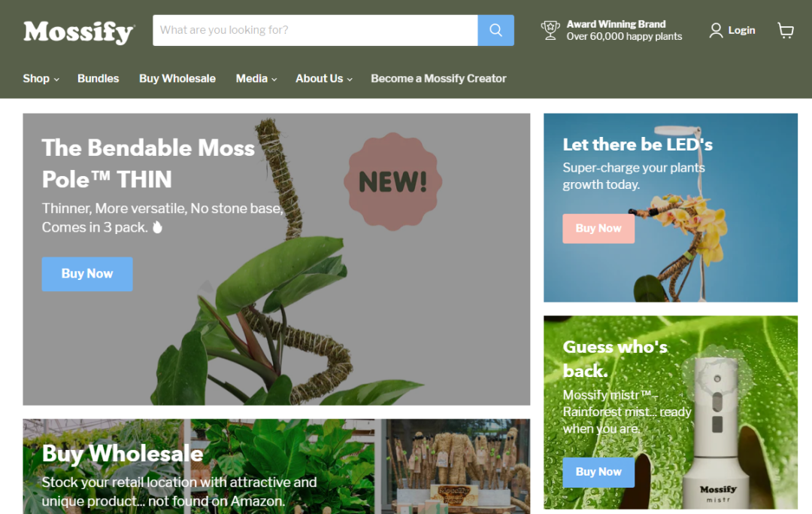Click Buy Now on the LED's banner

coord(598,229)
